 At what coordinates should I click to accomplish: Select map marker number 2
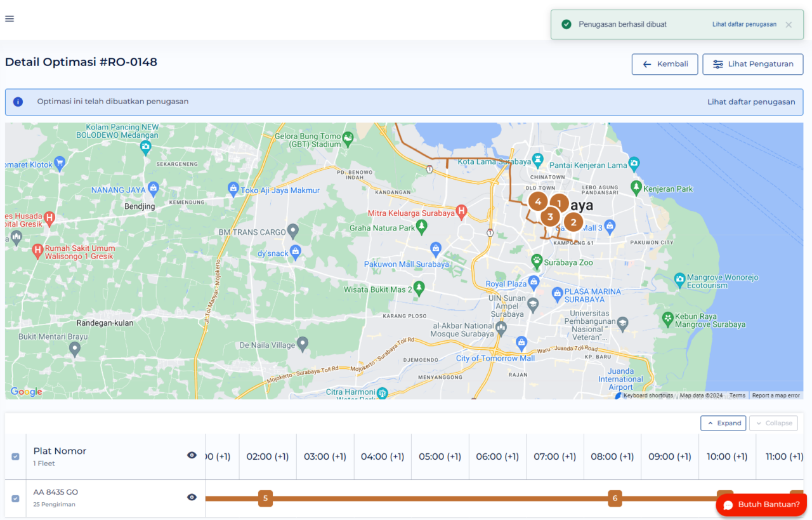point(573,222)
